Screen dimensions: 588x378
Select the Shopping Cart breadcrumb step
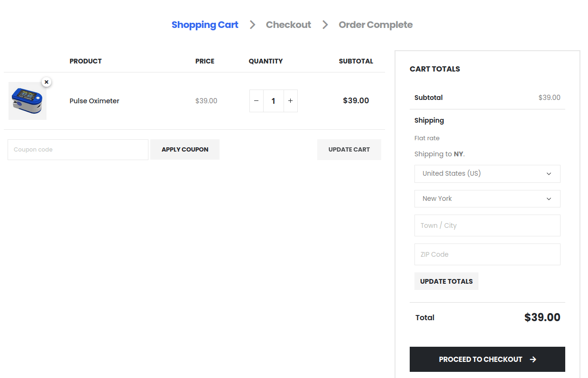pos(205,25)
